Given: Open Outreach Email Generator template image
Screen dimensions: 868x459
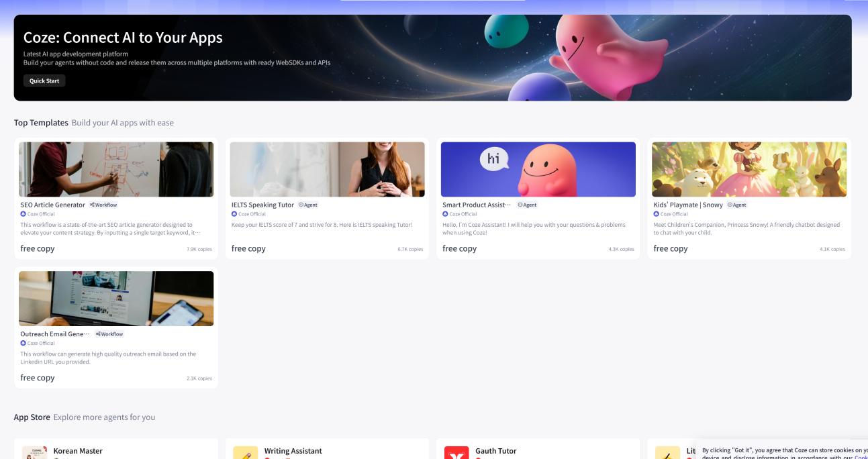Looking at the screenshot, I should coord(116,299).
